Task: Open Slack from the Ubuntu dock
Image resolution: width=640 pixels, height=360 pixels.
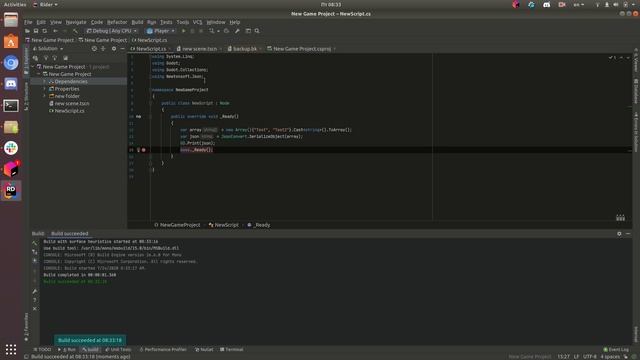Action: 11,148
